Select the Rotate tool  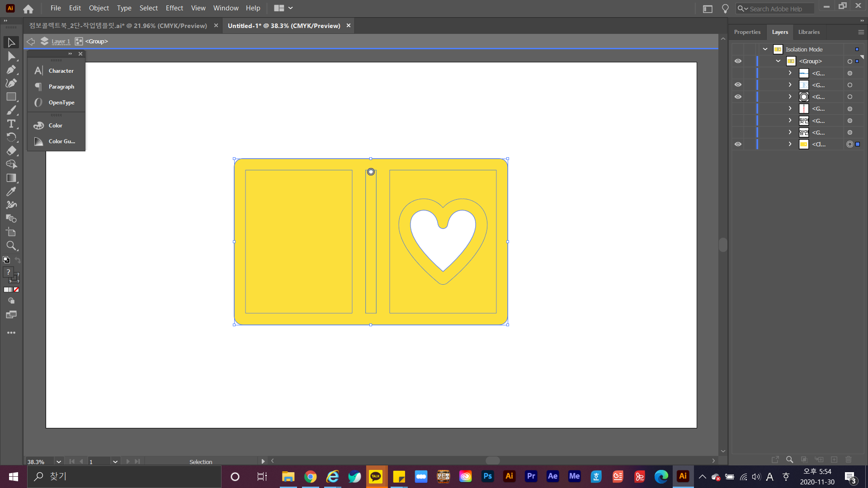(x=11, y=137)
